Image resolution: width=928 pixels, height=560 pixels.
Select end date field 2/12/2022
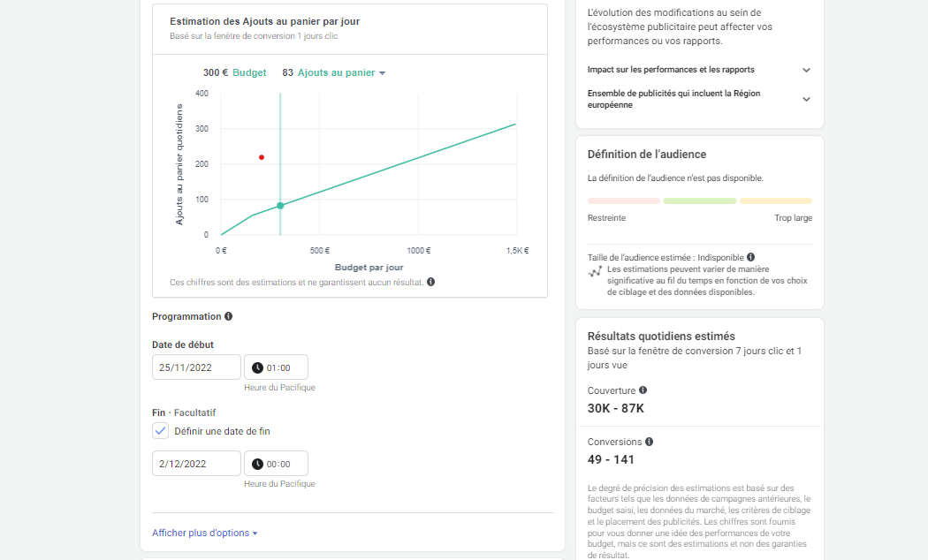tap(196, 464)
